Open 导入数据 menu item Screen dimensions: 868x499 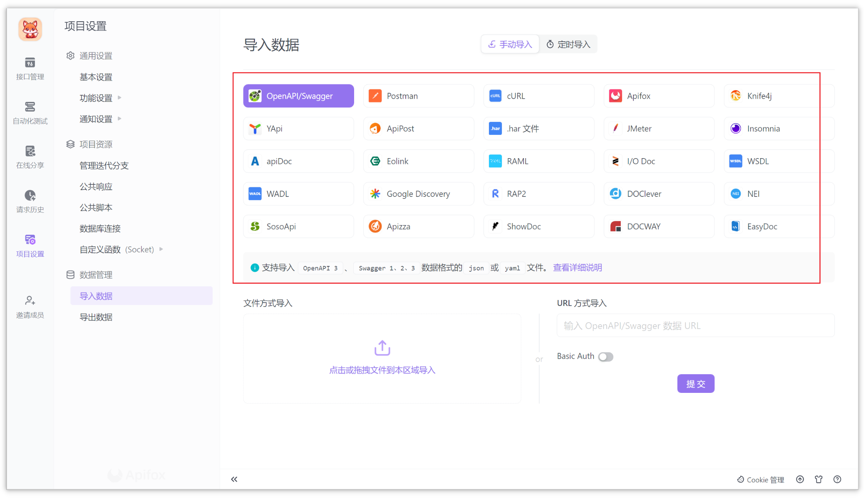[141, 296]
